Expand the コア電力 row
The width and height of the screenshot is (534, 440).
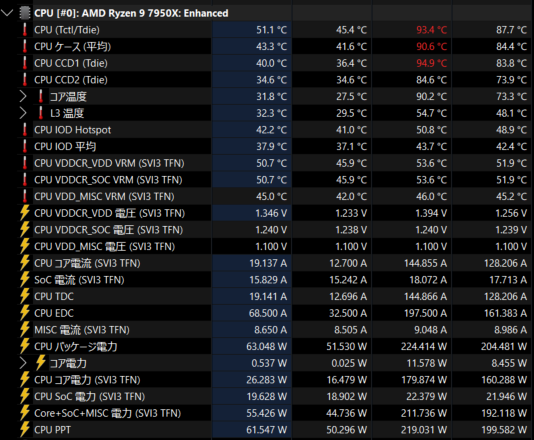(23, 363)
